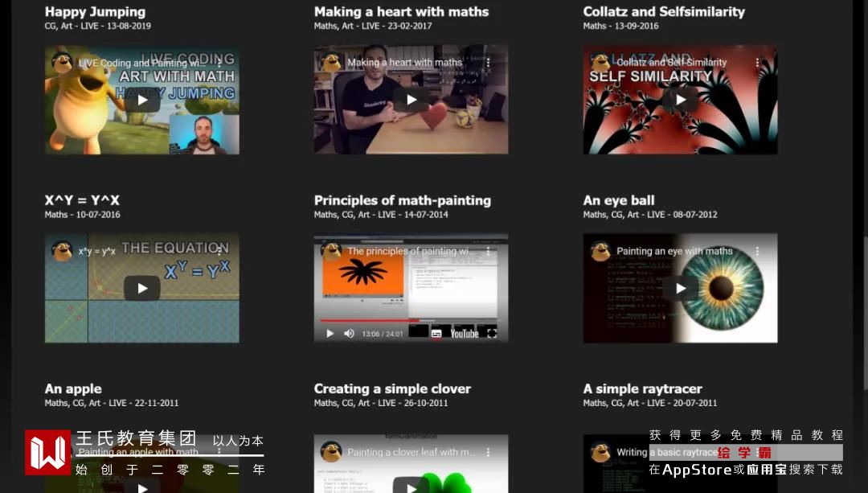
Task: Open more options on Happy Jumping video
Action: pos(219,63)
